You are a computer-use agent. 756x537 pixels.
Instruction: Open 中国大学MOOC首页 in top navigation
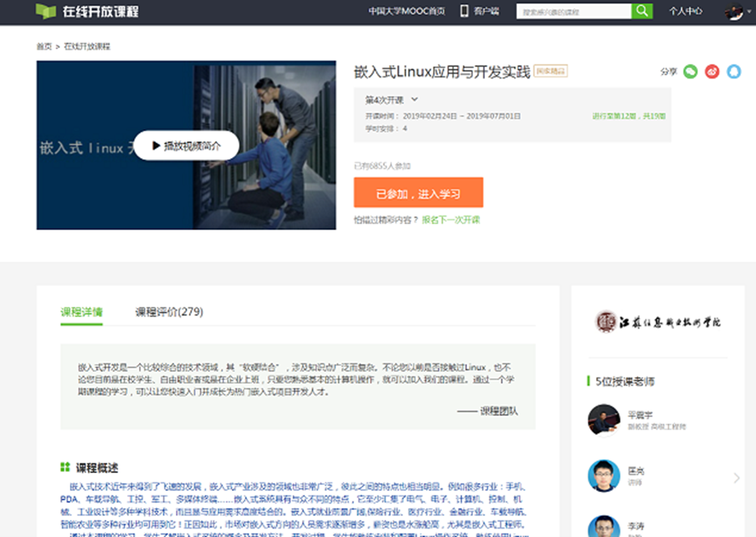[406, 11]
